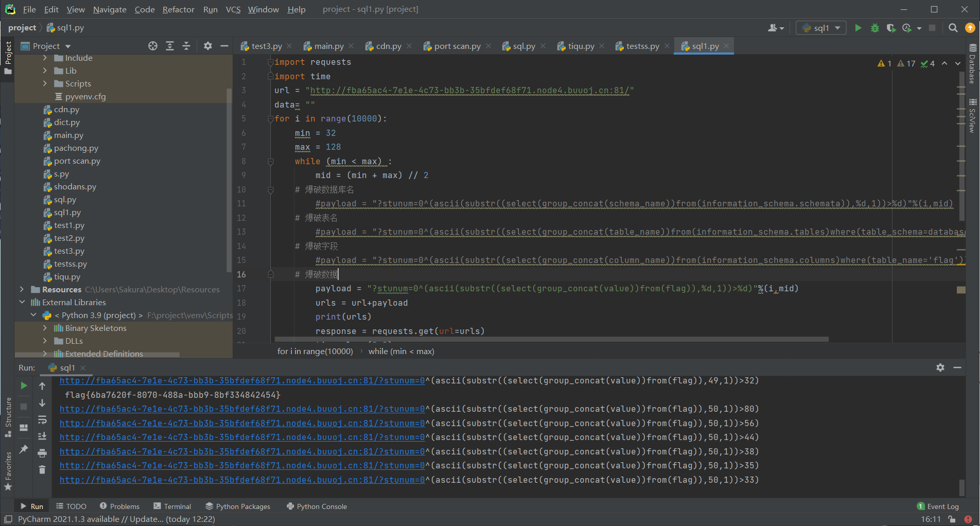
Task: Click console link ending with >80)
Action: click(x=242, y=409)
